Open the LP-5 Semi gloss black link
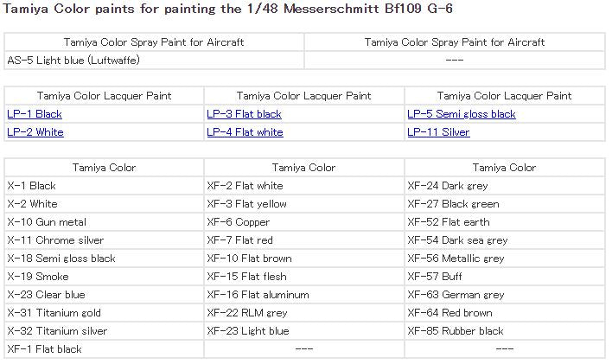 (461, 114)
